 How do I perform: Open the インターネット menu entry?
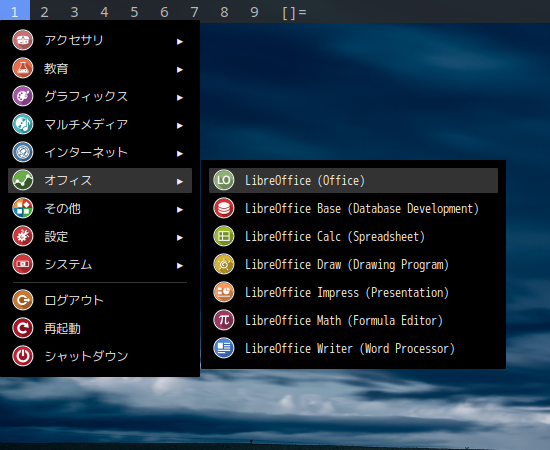[100, 152]
